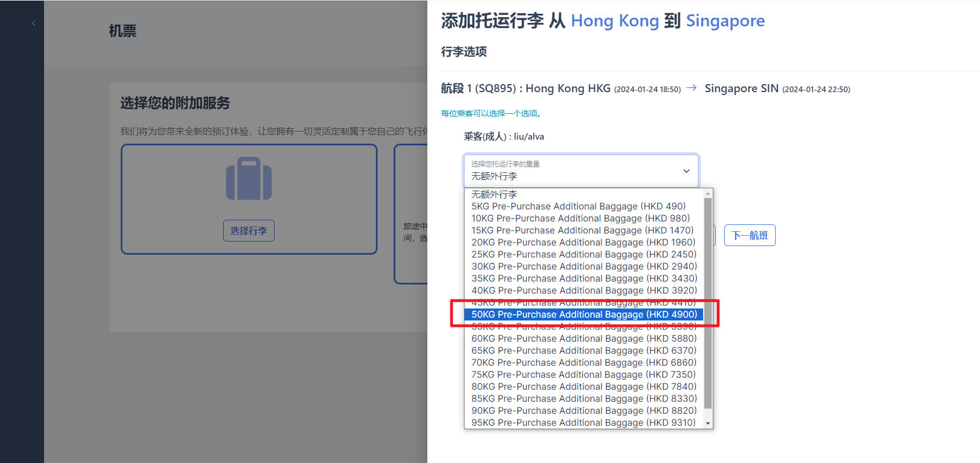Open the 选择您托运行李的重量 combo box

tap(581, 171)
